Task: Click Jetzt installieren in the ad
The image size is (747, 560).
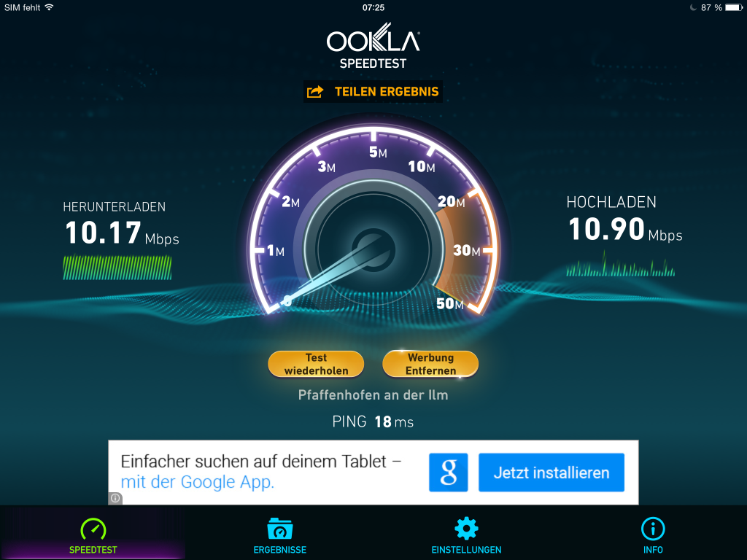Action: tap(551, 472)
